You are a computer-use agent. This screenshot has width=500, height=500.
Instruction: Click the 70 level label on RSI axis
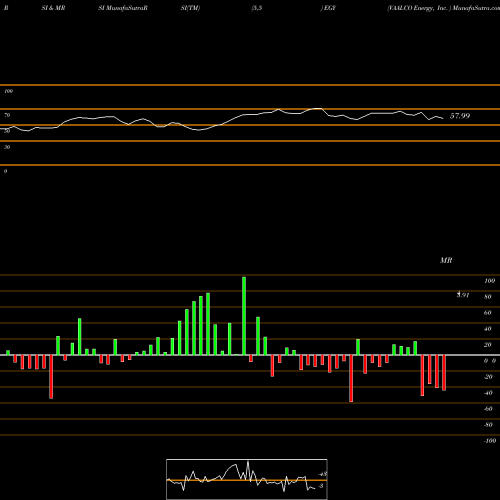7,115
